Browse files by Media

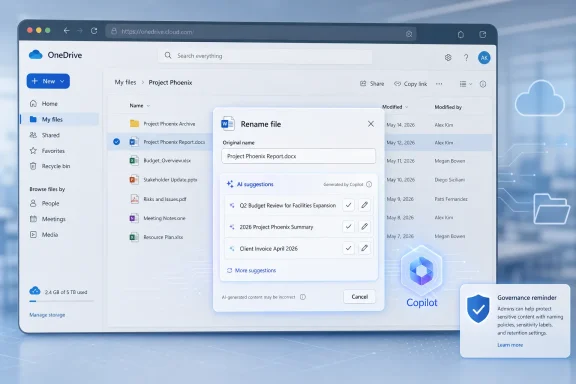(x=44, y=234)
